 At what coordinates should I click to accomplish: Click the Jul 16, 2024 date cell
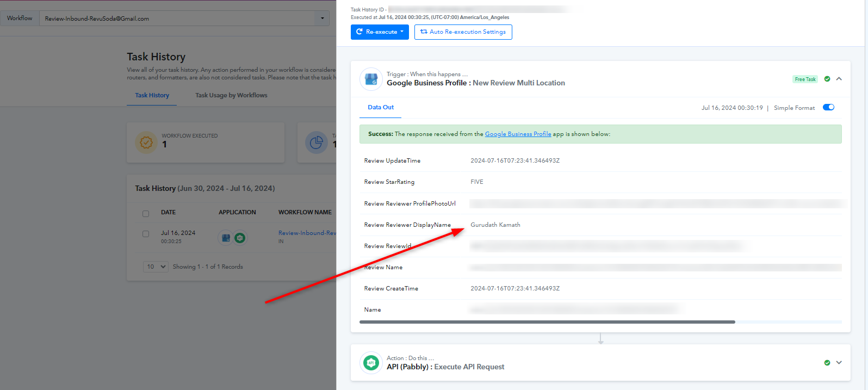pyautogui.click(x=178, y=233)
